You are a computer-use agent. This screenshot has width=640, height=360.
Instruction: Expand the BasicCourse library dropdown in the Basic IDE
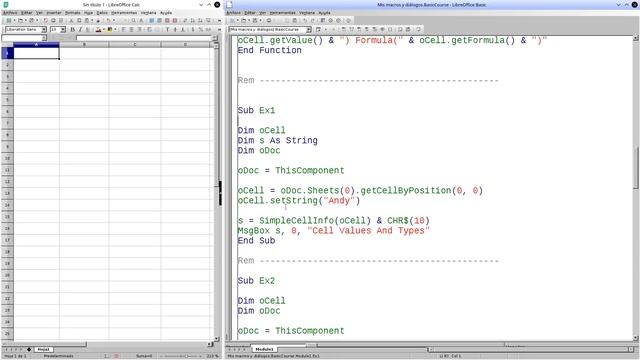[x=309, y=29]
